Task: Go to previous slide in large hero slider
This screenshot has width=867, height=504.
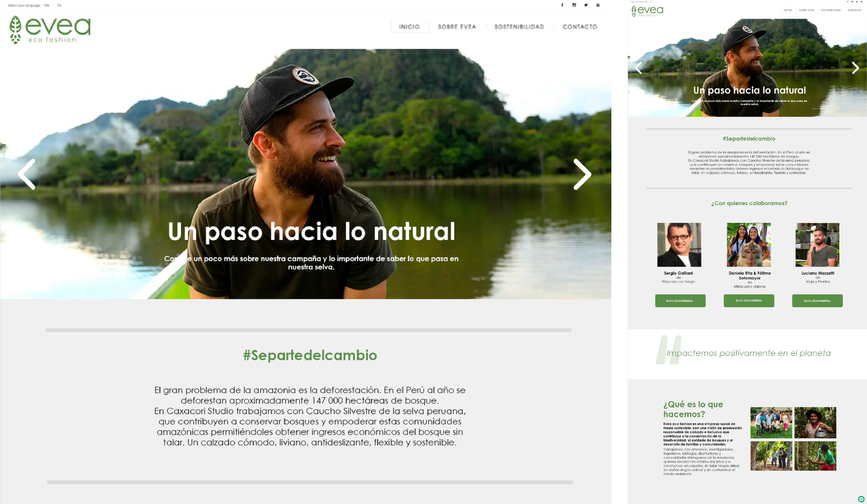Action: click(27, 174)
